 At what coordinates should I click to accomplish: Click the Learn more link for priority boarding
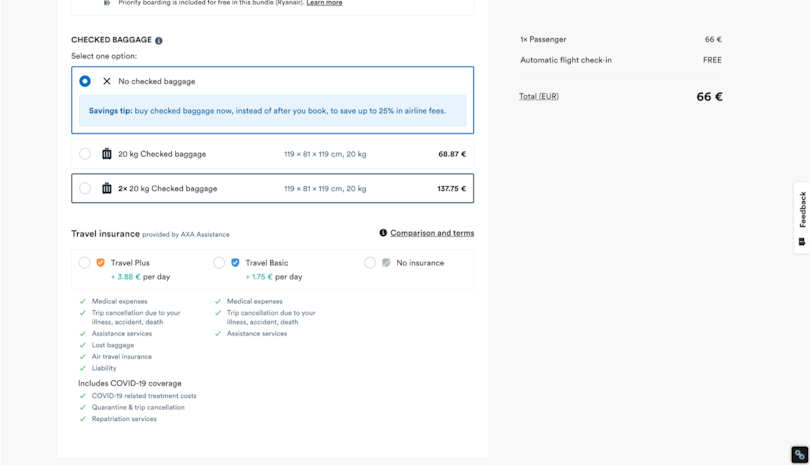(324, 3)
